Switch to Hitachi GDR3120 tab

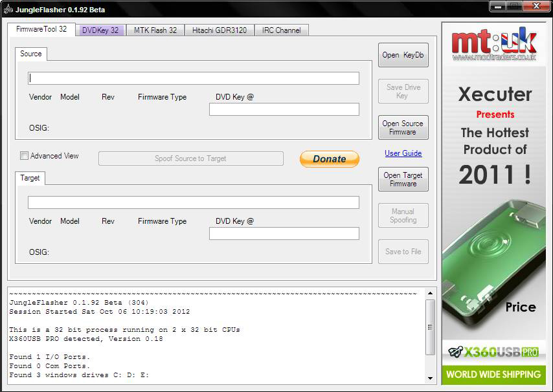(220, 30)
